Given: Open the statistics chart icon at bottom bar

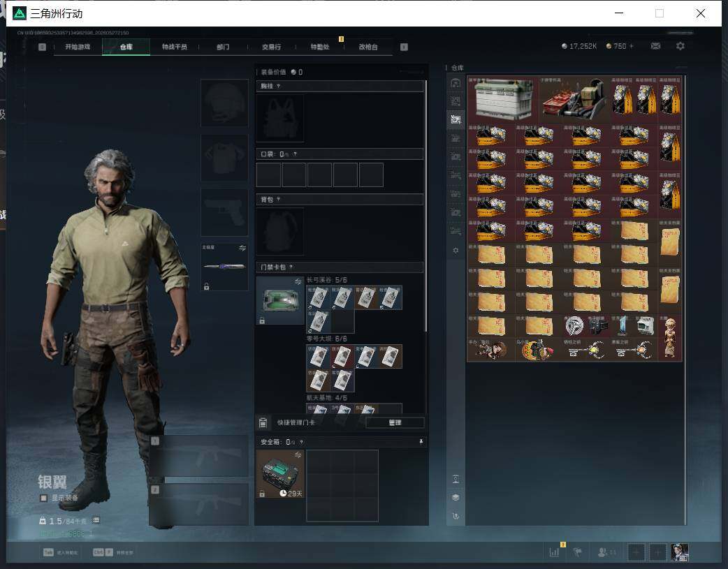Looking at the screenshot, I should (x=554, y=552).
